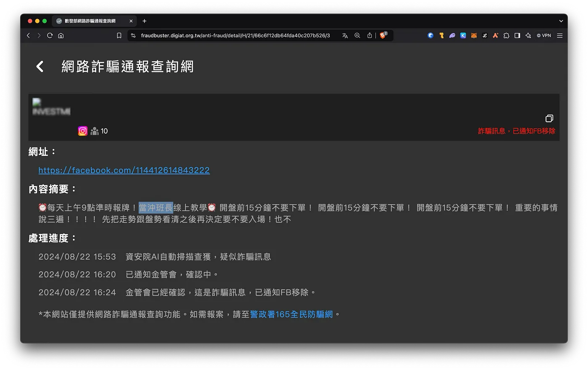Image resolution: width=588 pixels, height=370 pixels.
Task: Click the zoom magnifier icon
Action: [x=357, y=36]
